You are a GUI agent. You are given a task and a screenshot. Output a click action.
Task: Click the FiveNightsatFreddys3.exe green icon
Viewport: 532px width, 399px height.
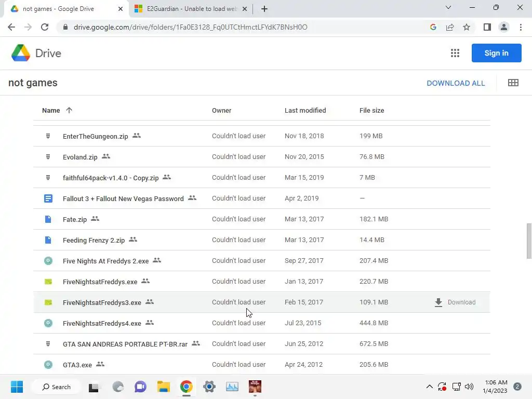pyautogui.click(x=48, y=302)
